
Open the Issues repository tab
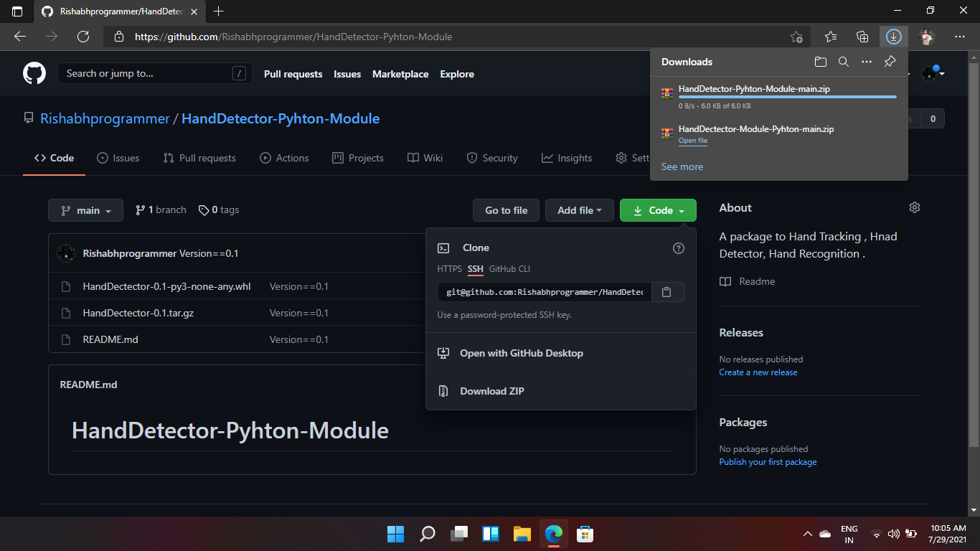(118, 158)
